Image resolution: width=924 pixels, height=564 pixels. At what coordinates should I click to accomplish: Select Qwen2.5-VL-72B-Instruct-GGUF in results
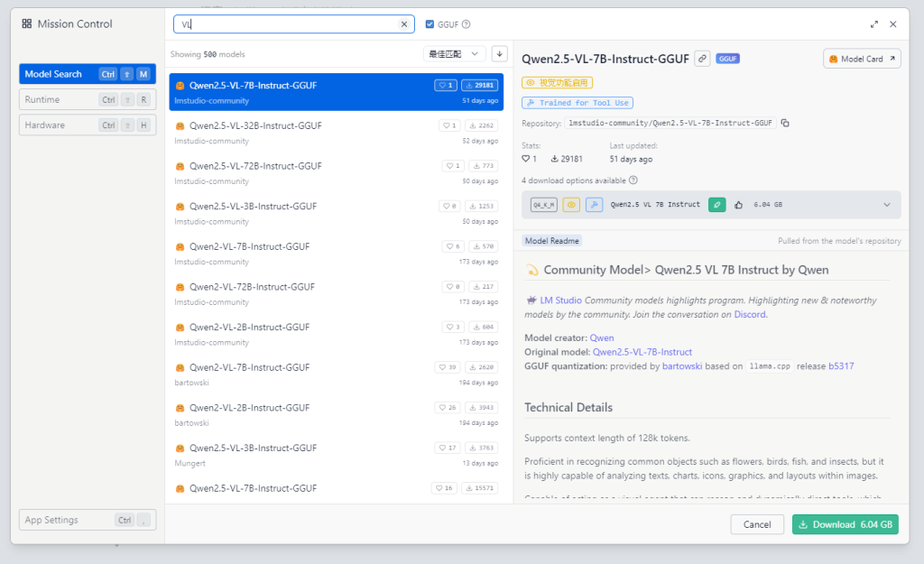[x=336, y=172]
